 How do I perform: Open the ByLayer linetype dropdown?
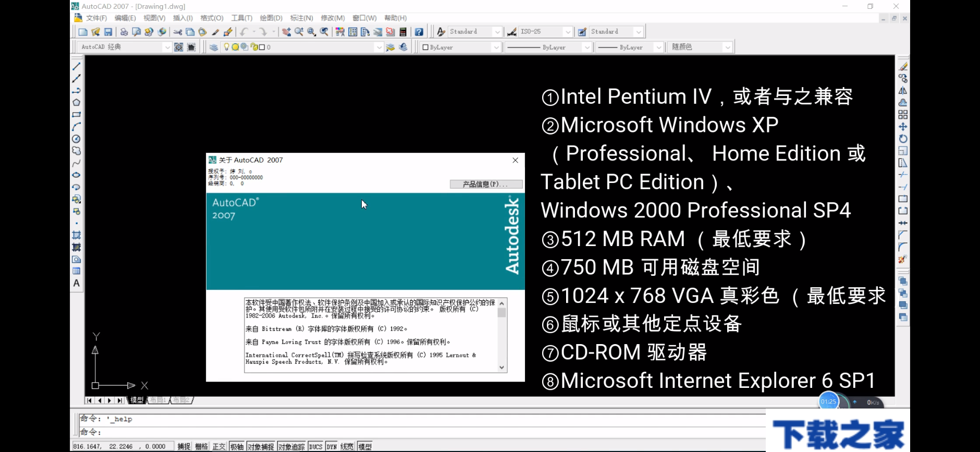point(587,47)
